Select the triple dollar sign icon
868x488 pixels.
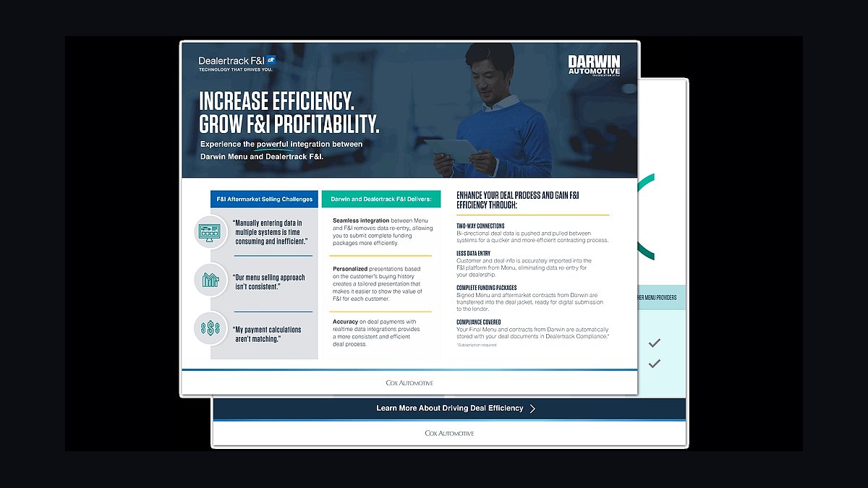211,328
